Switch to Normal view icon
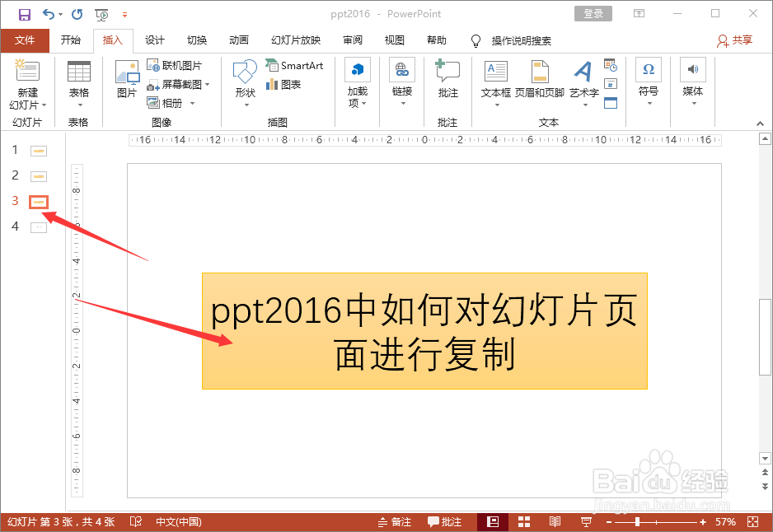This screenshot has width=773, height=532. point(493,521)
